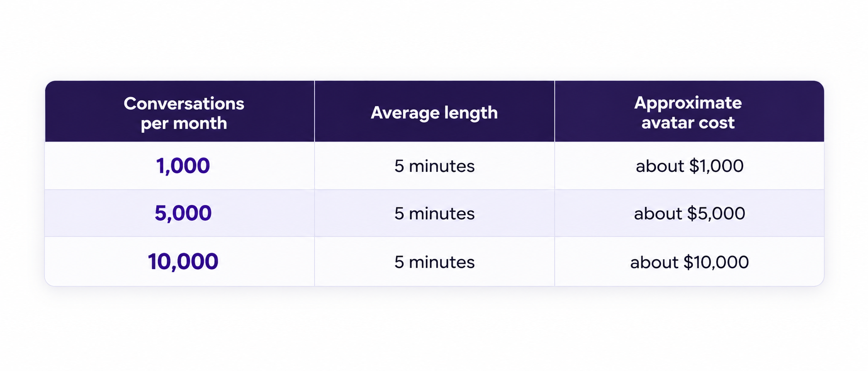
Task: Click the "$10,000" dollar amount
Action: (x=716, y=262)
